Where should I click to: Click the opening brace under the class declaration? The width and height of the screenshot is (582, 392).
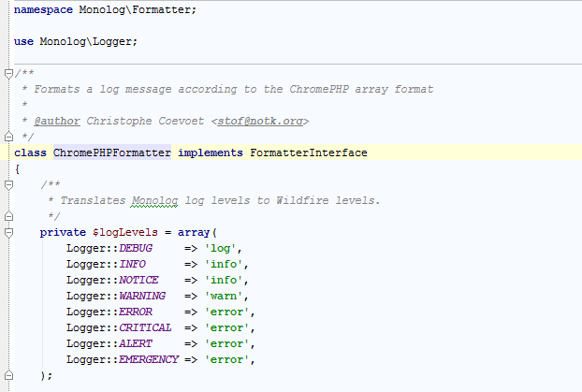(x=17, y=169)
